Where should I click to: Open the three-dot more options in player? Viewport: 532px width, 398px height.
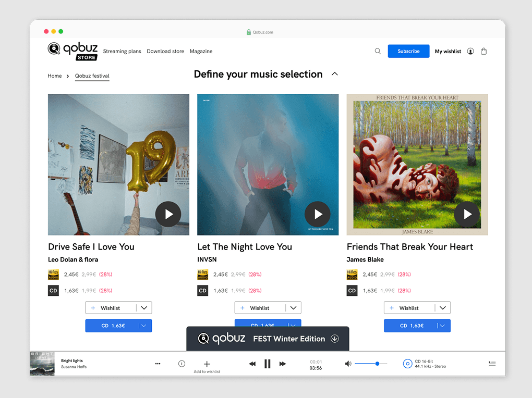(158, 364)
